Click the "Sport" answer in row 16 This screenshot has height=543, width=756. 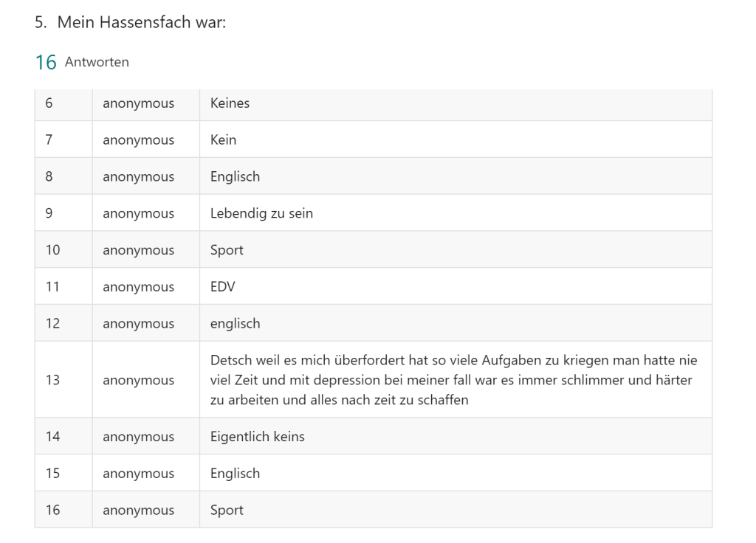tap(227, 511)
